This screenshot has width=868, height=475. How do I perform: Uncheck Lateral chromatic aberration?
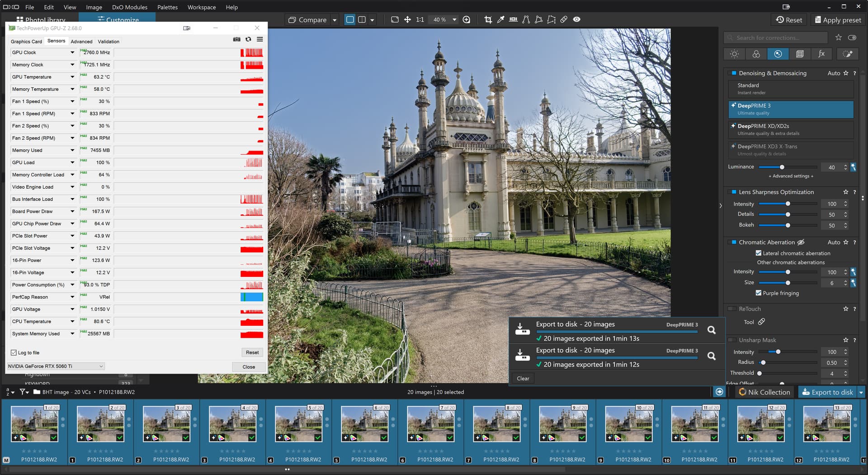pos(758,253)
